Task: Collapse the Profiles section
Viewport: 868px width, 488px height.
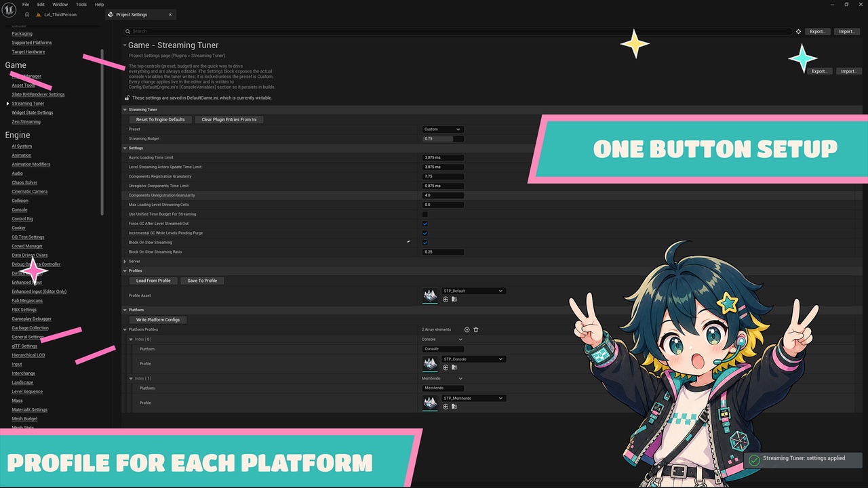Action: pyautogui.click(x=125, y=270)
